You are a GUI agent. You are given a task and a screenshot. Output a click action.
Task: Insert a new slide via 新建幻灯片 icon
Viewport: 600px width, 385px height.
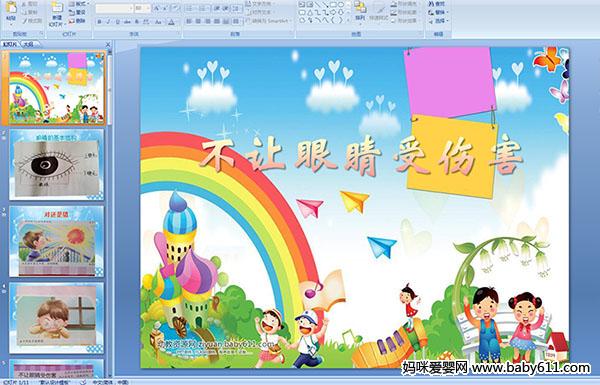click(x=57, y=8)
